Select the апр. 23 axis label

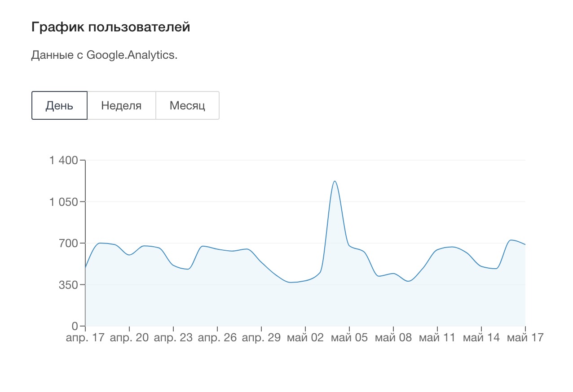(173, 338)
